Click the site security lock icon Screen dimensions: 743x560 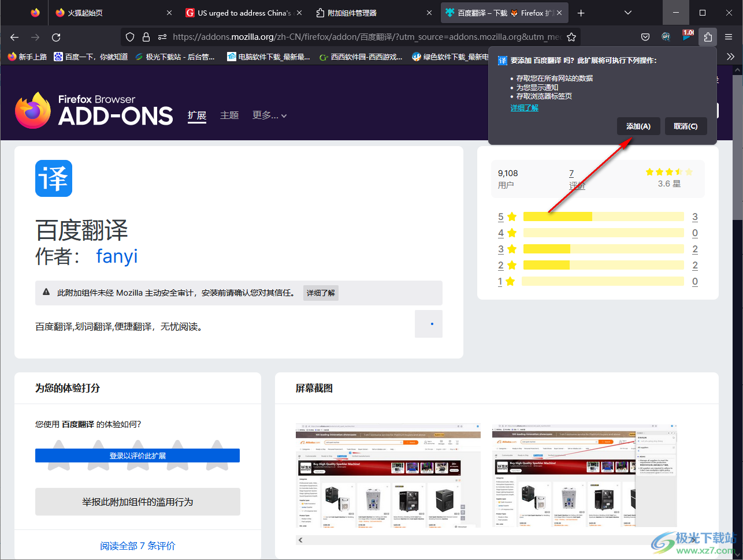point(146,37)
